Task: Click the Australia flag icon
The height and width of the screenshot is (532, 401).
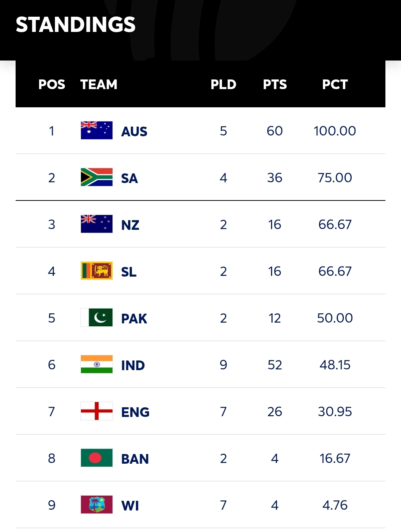Action: (x=97, y=130)
